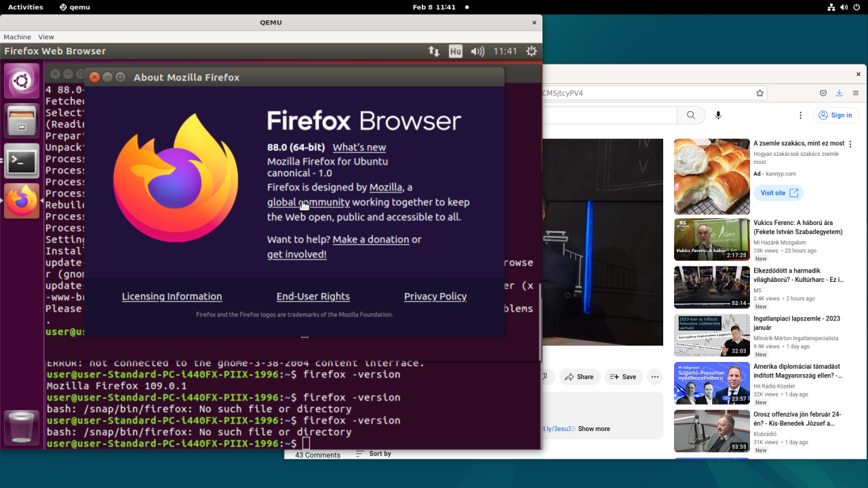Click the Share button under the video

[x=579, y=377]
